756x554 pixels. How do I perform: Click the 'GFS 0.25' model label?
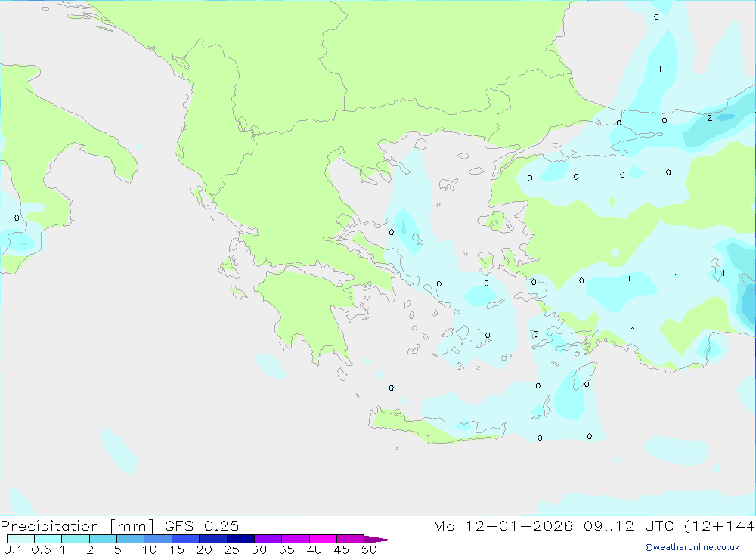click(x=202, y=525)
